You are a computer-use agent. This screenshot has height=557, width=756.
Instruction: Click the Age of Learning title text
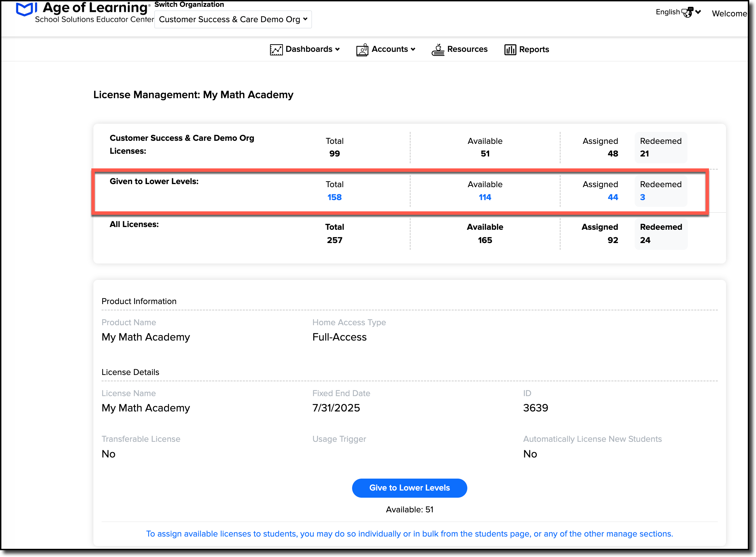tap(95, 7)
